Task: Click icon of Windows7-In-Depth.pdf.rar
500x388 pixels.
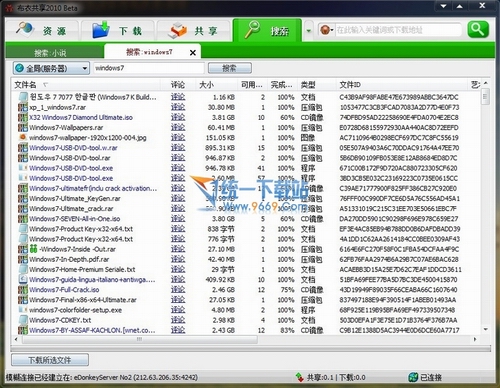Action: (23, 259)
